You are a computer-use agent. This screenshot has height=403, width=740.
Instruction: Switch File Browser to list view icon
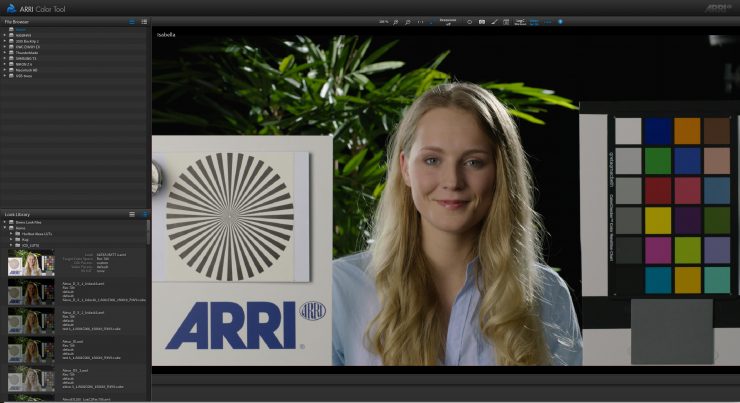132,21
